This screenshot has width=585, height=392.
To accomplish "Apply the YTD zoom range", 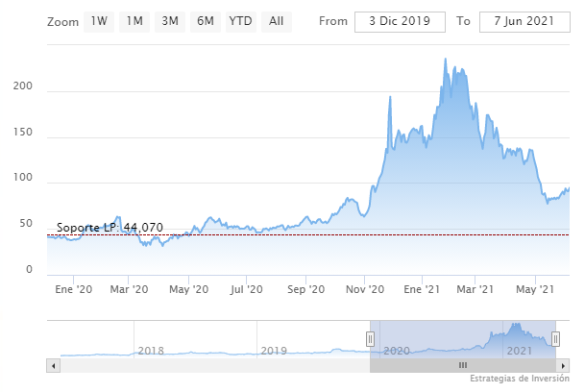I will (x=240, y=21).
